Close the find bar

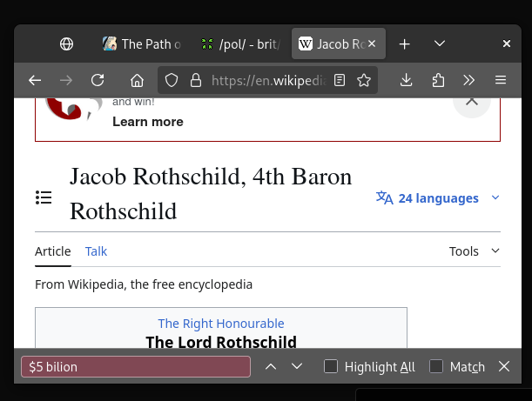(x=504, y=366)
